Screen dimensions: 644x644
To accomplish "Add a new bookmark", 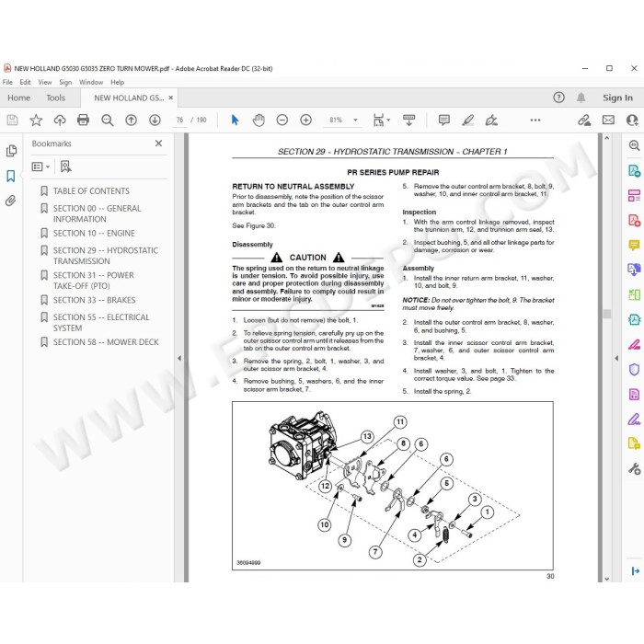I will [65, 167].
